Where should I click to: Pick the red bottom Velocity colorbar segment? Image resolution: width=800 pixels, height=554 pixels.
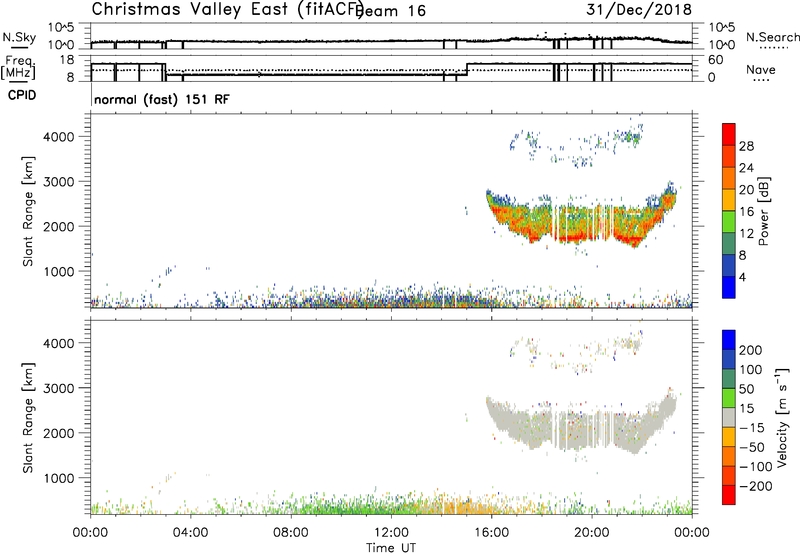(x=729, y=495)
